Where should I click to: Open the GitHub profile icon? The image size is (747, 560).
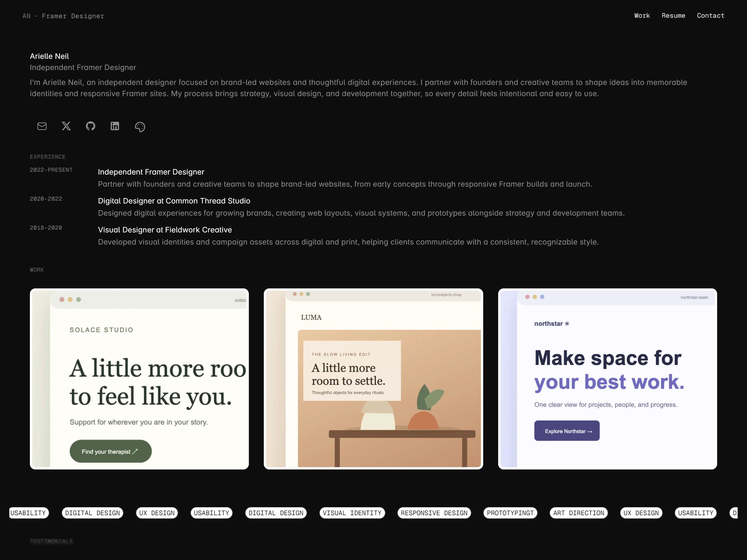[91, 126]
